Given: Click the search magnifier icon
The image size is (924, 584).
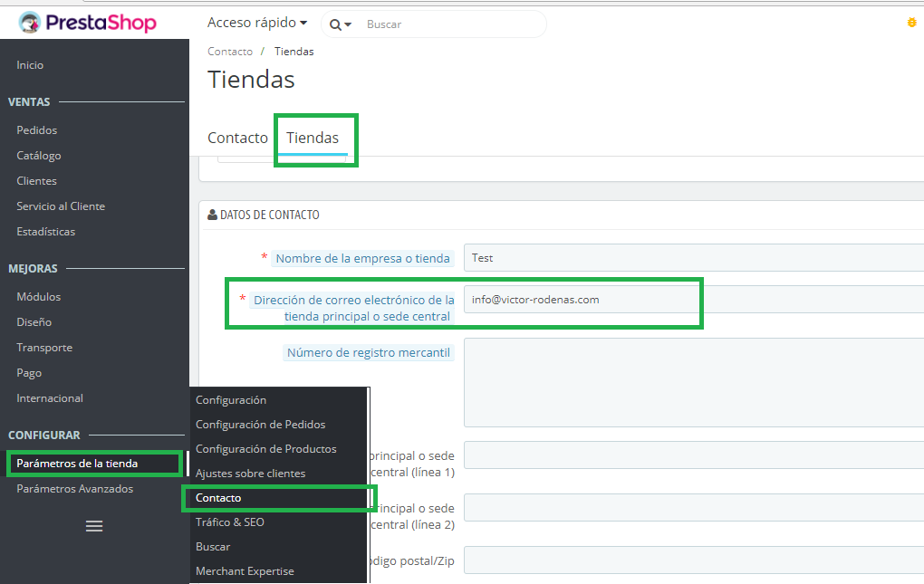Looking at the screenshot, I should (335, 24).
